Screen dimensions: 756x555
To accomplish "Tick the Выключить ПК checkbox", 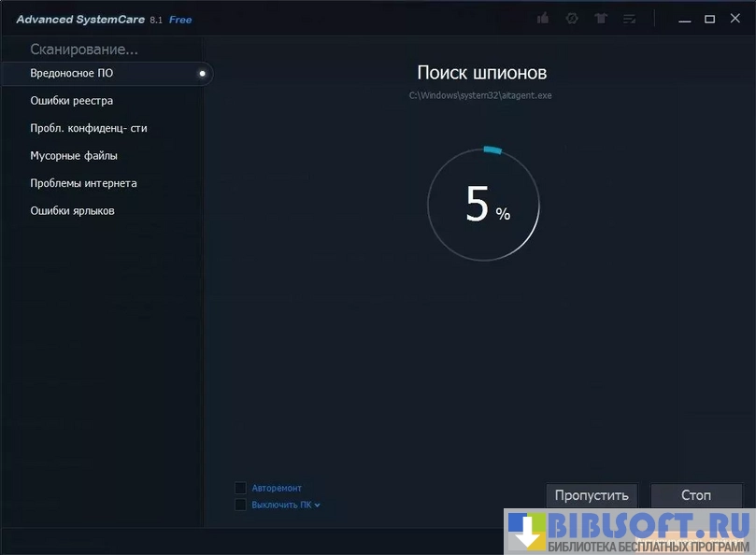I will [x=241, y=505].
